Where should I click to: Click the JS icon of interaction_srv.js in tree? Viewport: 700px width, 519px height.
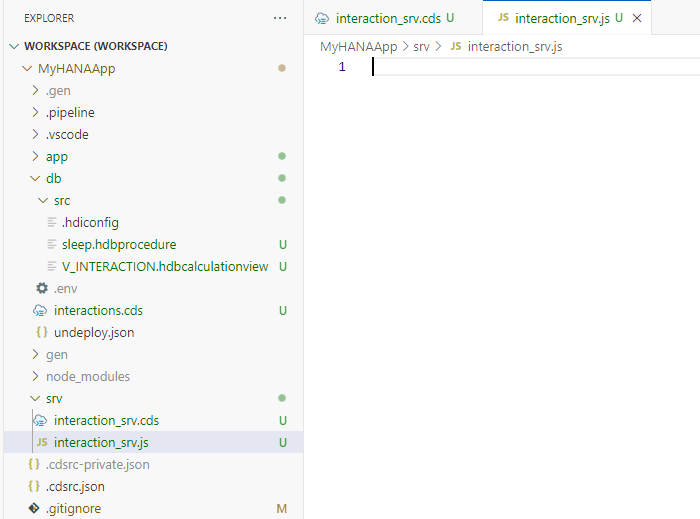pyautogui.click(x=42, y=442)
